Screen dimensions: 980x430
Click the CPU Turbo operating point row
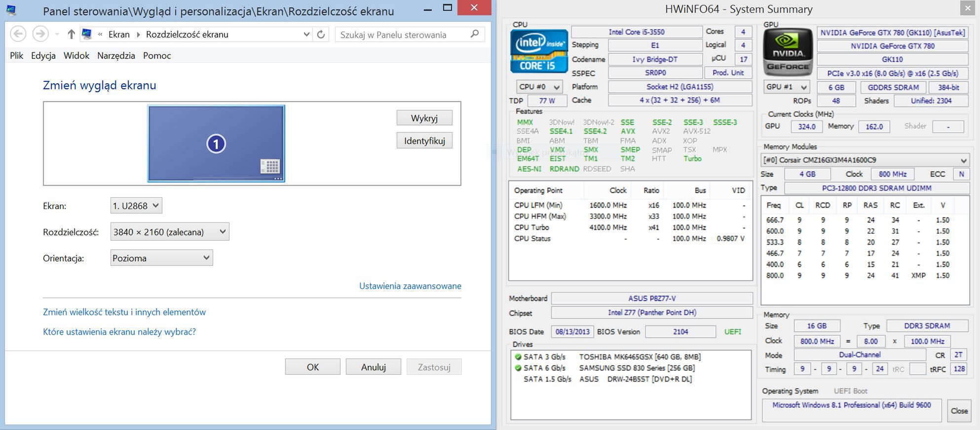pos(630,227)
